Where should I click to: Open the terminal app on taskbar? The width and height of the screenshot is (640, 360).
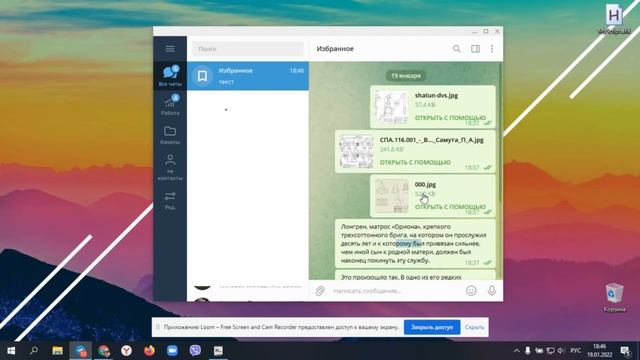[x=218, y=351]
